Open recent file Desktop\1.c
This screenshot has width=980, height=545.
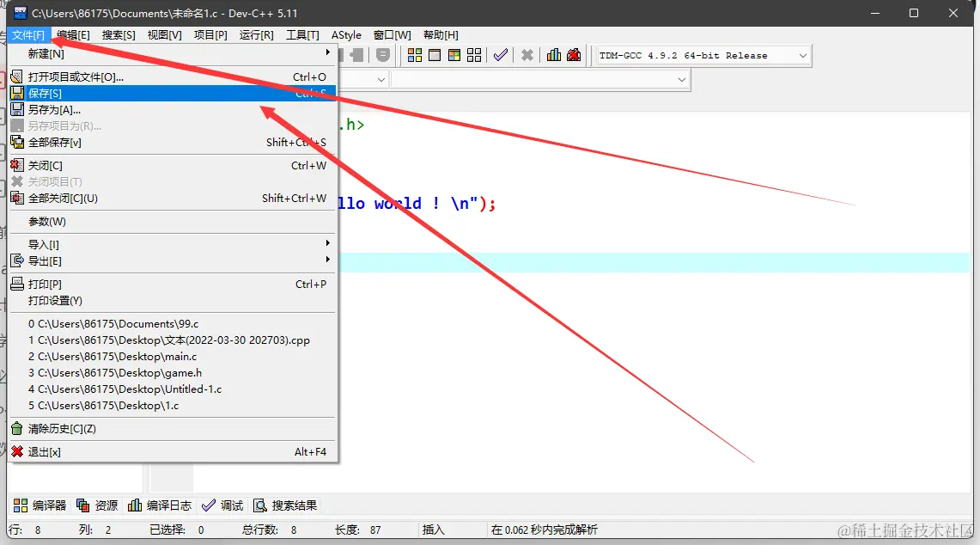click(x=172, y=406)
